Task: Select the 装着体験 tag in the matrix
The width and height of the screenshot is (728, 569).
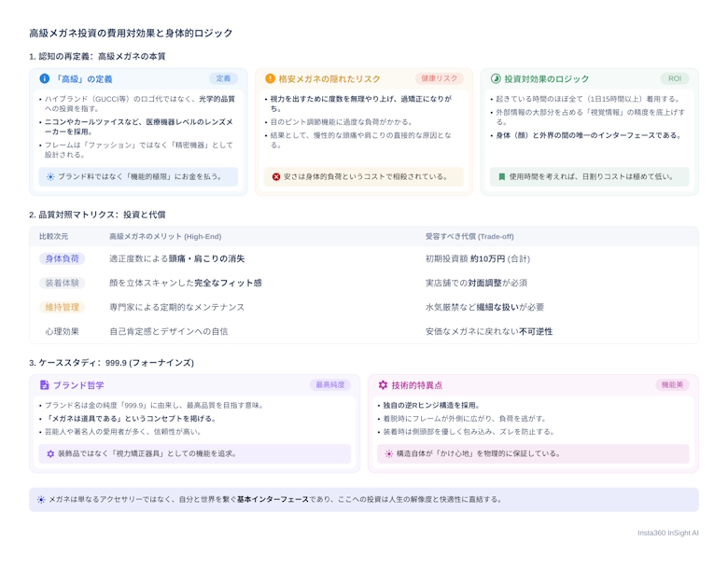Action: click(x=62, y=284)
